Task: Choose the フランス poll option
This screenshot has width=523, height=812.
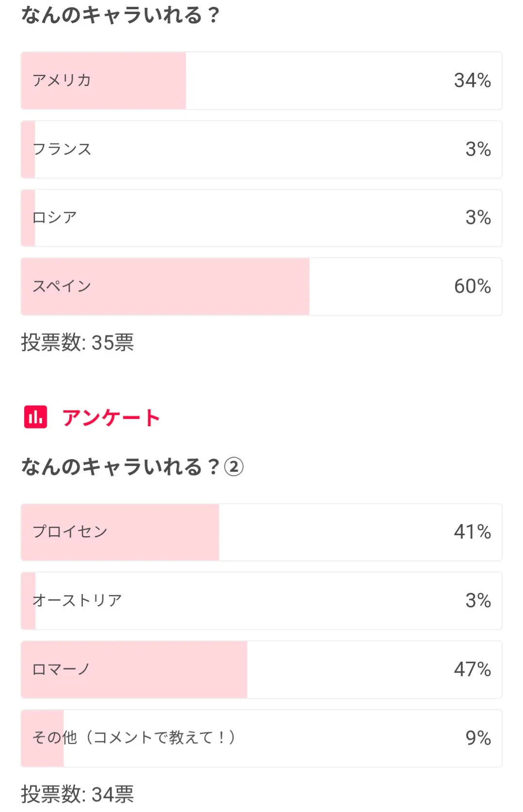Action: click(62, 149)
